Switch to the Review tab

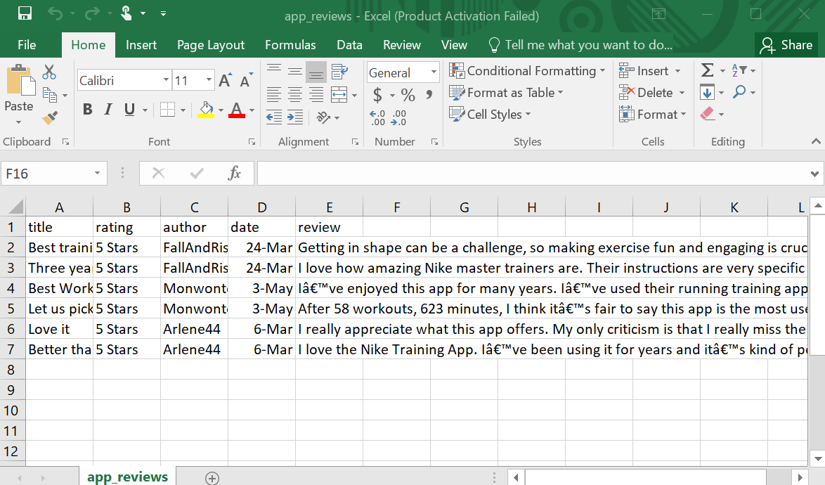click(402, 45)
